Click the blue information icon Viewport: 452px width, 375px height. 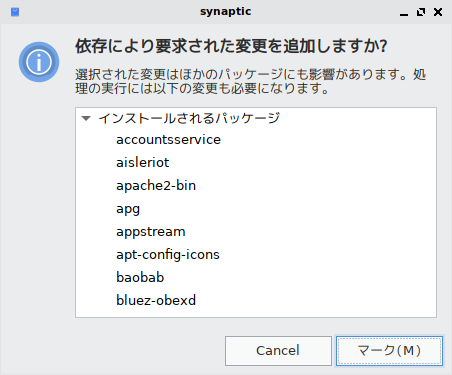(39, 62)
